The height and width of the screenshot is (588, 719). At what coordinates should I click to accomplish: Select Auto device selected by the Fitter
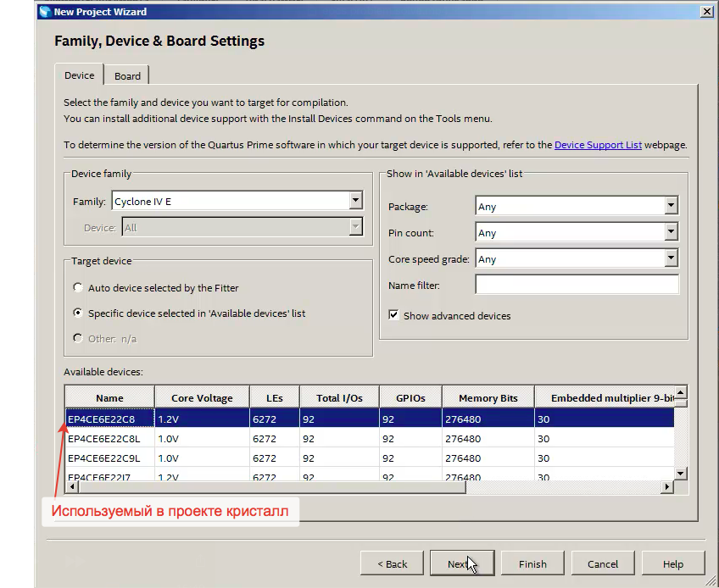[x=78, y=287]
